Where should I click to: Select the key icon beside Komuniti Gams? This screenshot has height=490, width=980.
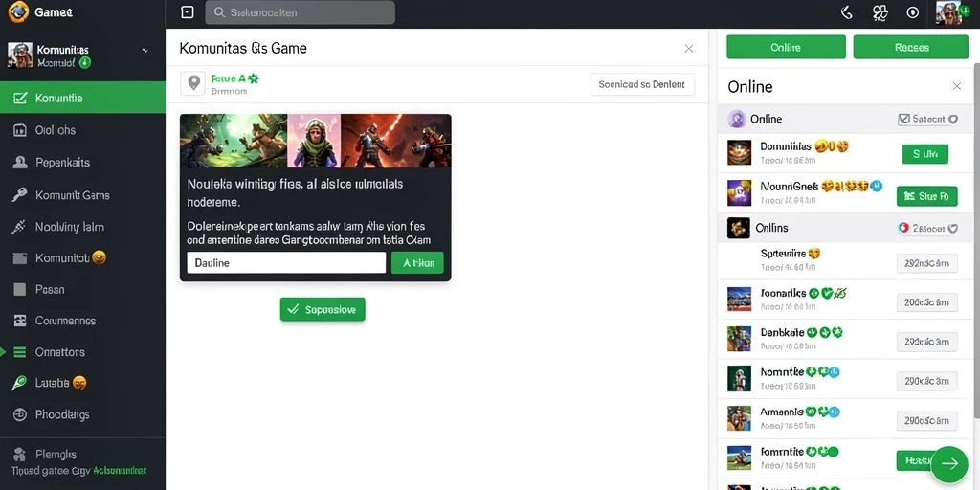(x=19, y=195)
